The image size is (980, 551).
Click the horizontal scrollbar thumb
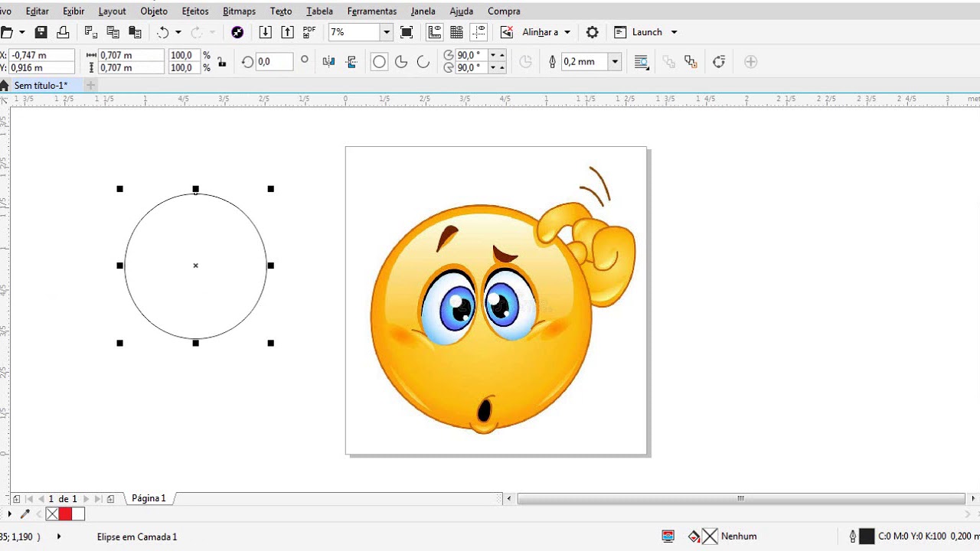pos(741,499)
